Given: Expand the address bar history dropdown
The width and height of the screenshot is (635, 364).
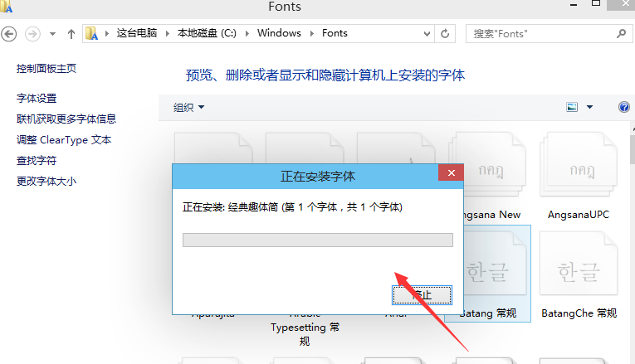Looking at the screenshot, I should point(426,34).
